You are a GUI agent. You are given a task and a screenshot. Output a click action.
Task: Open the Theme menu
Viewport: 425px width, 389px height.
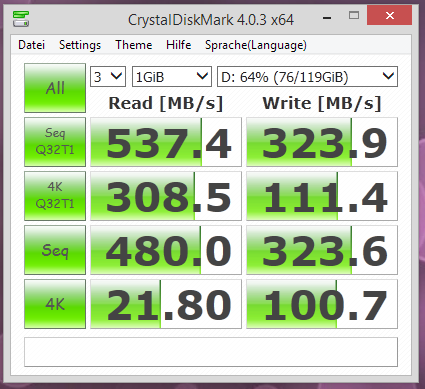(134, 45)
